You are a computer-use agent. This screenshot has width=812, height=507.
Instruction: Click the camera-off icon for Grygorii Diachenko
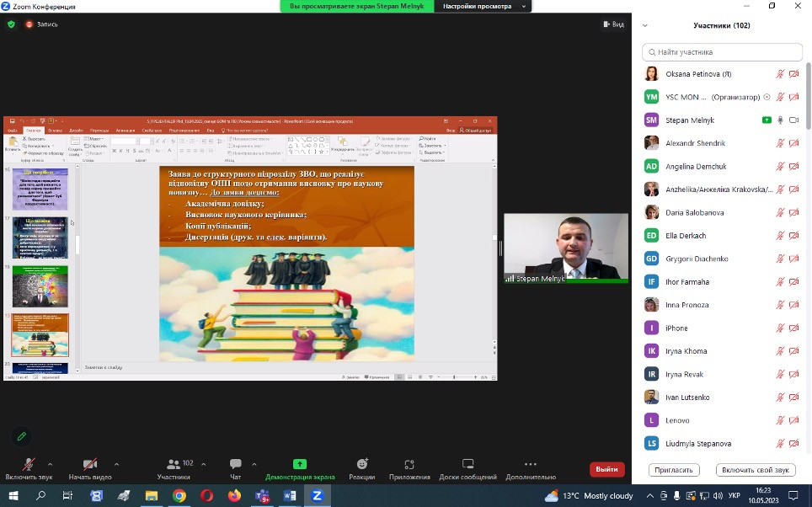pos(793,259)
